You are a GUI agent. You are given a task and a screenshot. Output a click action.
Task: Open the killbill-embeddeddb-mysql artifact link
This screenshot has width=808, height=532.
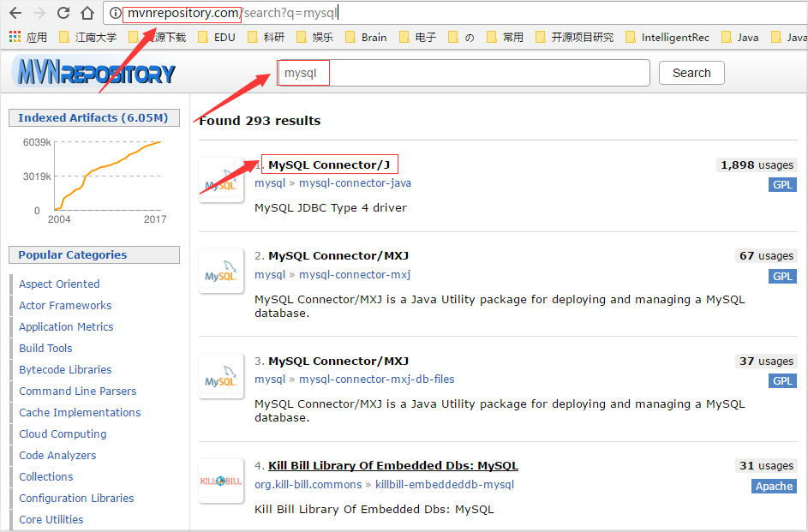point(445,485)
